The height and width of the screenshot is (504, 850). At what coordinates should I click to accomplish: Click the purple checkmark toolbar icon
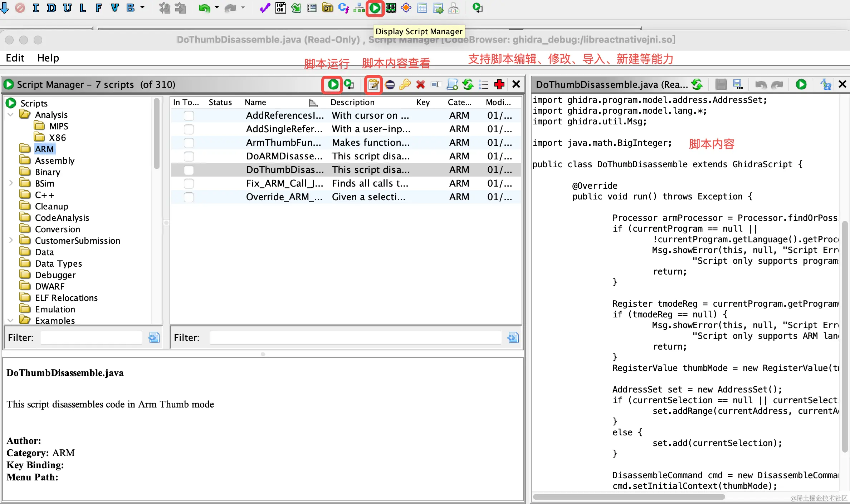(x=264, y=8)
